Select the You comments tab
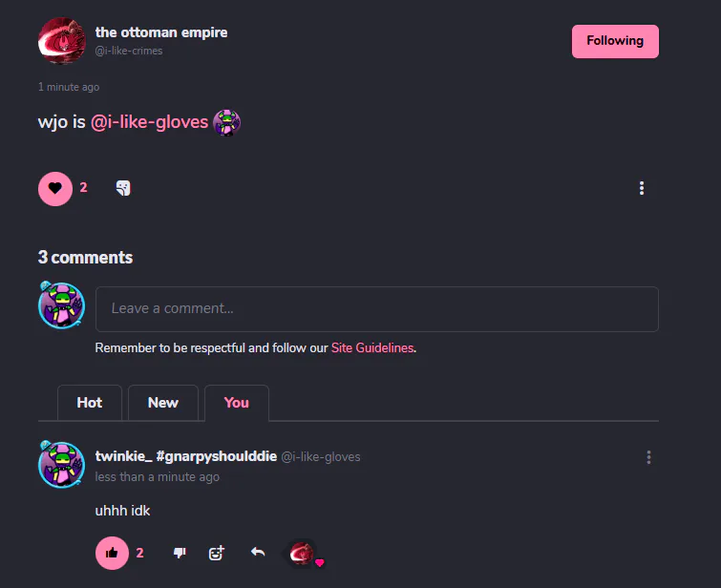721x588 pixels. (x=236, y=403)
